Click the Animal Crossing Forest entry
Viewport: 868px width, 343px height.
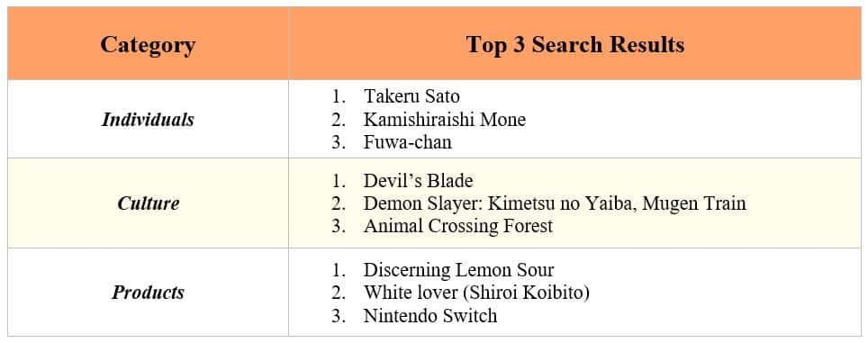pos(458,226)
